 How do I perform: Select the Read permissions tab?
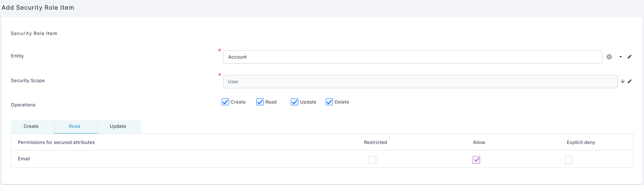[x=74, y=126]
